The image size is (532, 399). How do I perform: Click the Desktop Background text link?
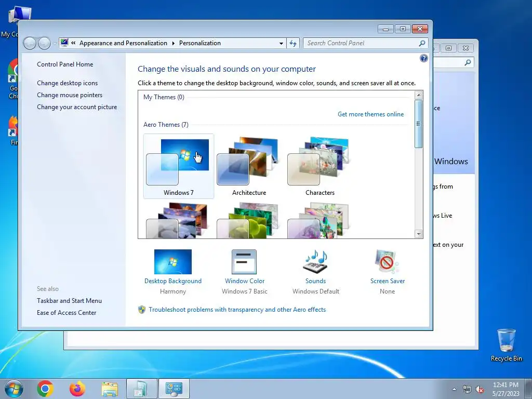[172, 281]
